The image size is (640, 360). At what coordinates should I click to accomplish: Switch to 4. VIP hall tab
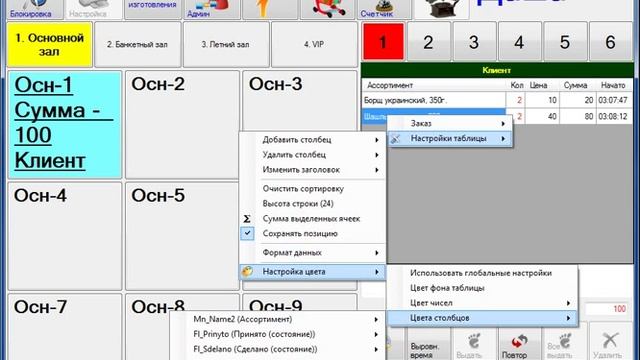pyautogui.click(x=314, y=44)
